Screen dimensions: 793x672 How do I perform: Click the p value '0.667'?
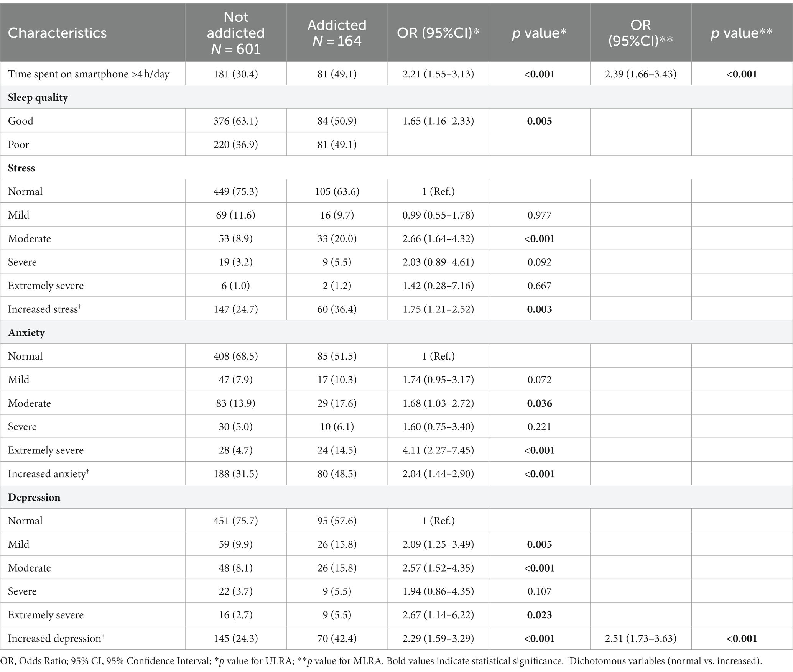[539, 286]
